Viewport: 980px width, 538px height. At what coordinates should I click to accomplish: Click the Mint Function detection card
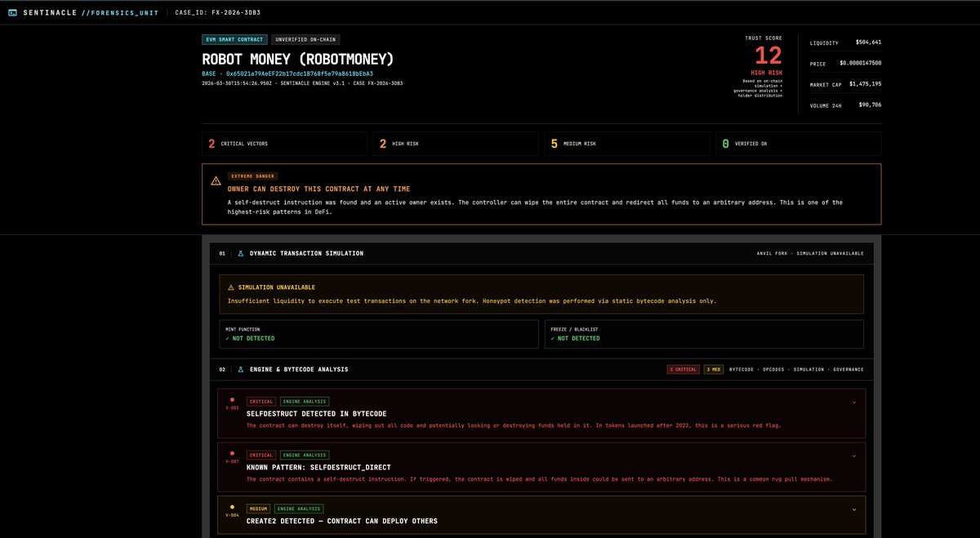coord(378,334)
